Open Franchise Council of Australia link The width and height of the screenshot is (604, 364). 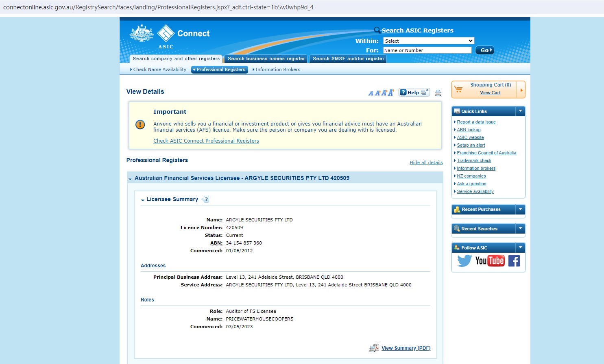pos(486,153)
